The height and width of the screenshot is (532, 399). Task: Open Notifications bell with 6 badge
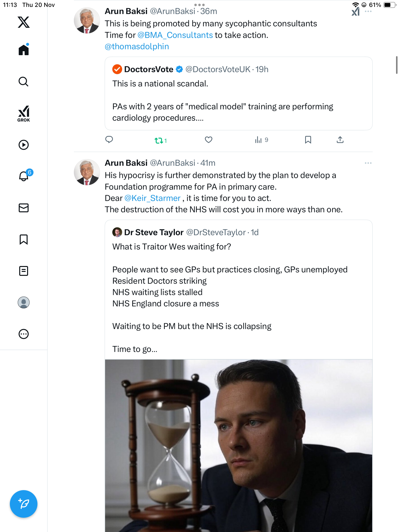pyautogui.click(x=24, y=176)
